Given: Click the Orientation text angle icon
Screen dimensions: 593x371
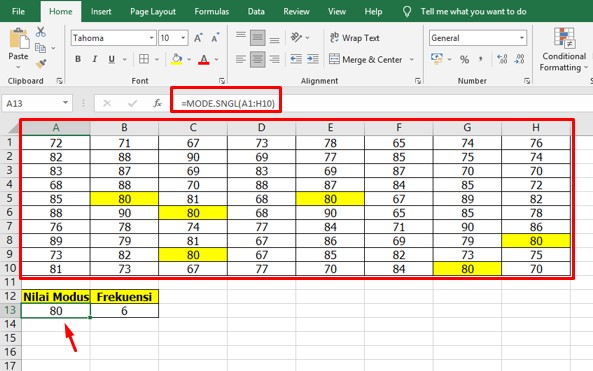Looking at the screenshot, I should [296, 37].
